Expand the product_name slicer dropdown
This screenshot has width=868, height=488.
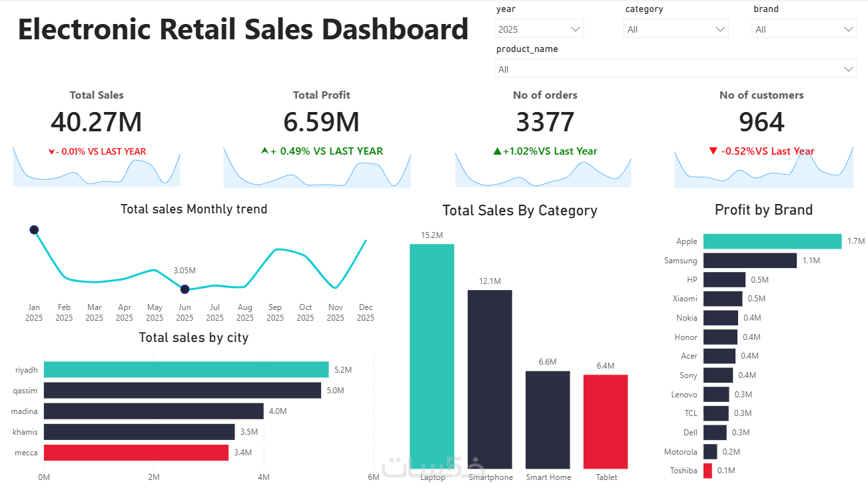point(675,69)
